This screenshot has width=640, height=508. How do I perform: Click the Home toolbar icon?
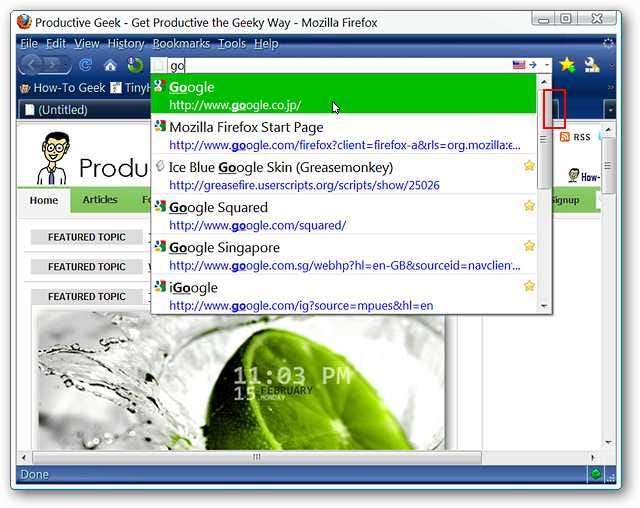click(x=110, y=65)
